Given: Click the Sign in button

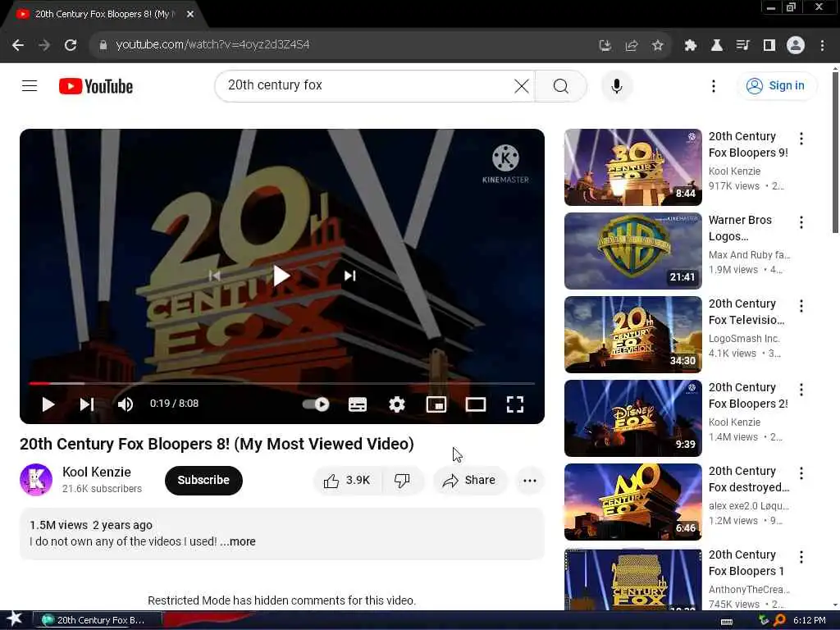Looking at the screenshot, I should pyautogui.click(x=777, y=85).
